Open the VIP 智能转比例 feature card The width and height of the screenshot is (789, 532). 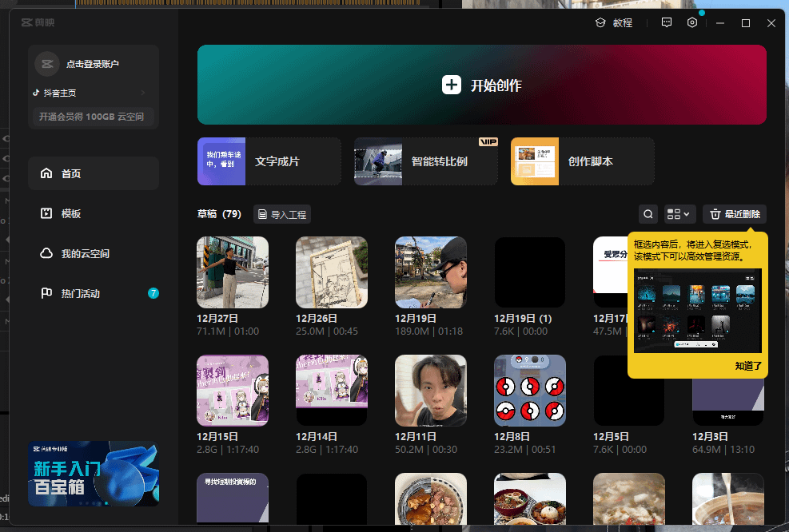pos(425,161)
